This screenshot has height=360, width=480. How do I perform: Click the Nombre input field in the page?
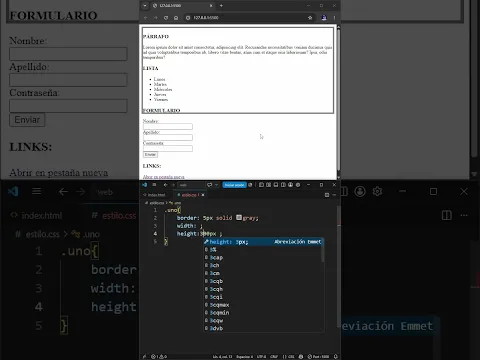(x=168, y=127)
